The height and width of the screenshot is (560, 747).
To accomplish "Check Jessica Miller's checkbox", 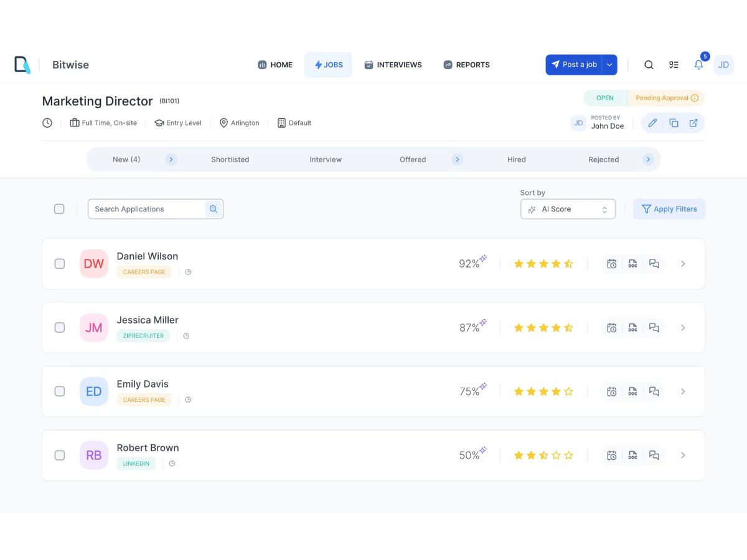I will point(60,328).
